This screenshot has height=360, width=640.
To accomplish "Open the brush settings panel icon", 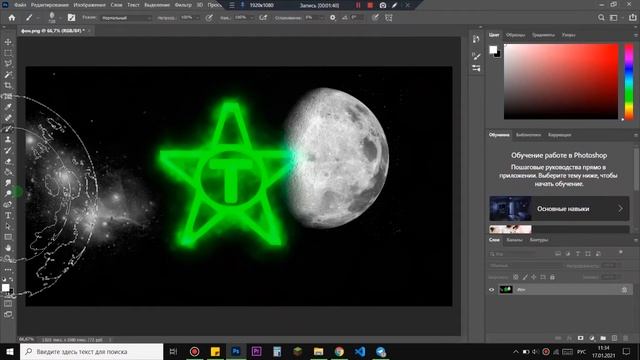I will click(71, 18).
